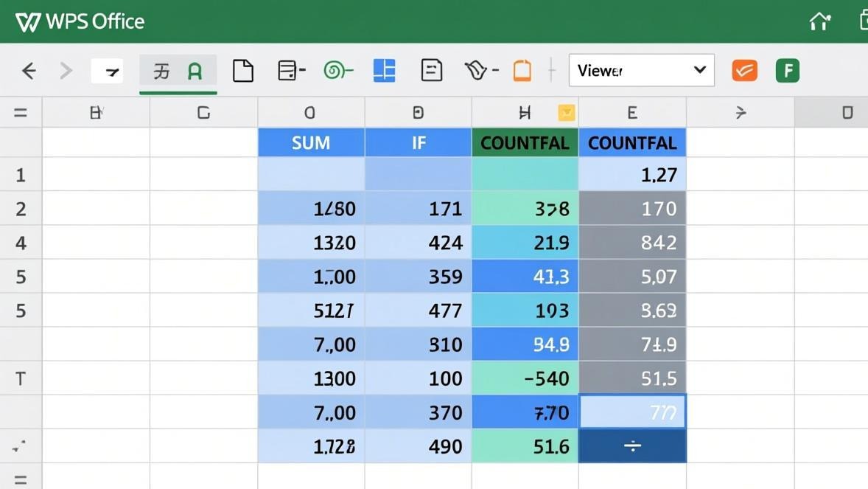Click cell containing 21.9
Screen dimensions: 868x489
[525, 243]
